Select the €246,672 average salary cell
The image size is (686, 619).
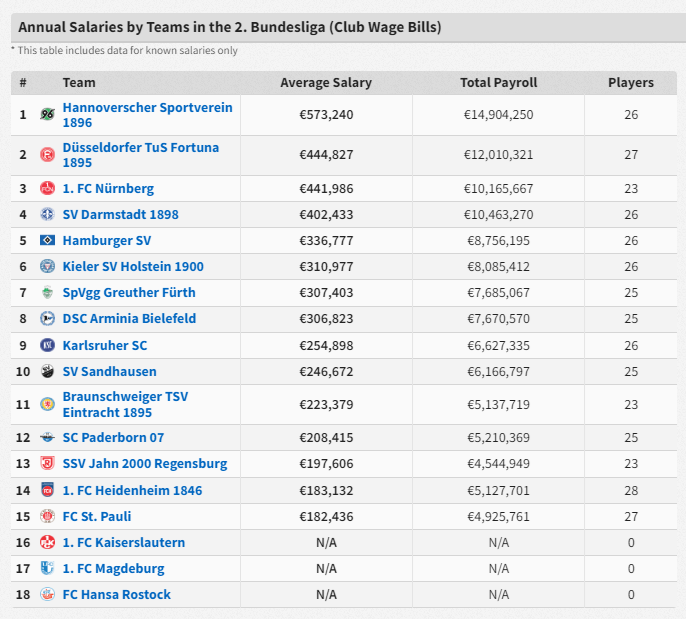click(x=326, y=371)
